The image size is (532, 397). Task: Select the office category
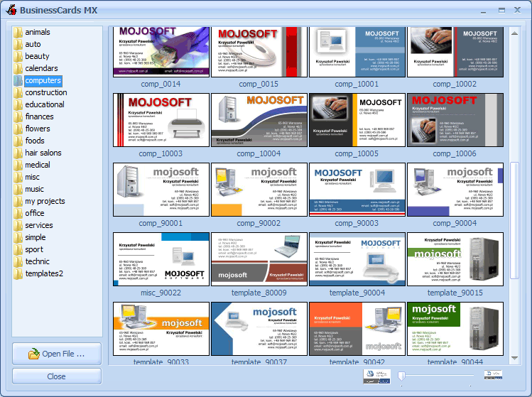[x=35, y=214]
